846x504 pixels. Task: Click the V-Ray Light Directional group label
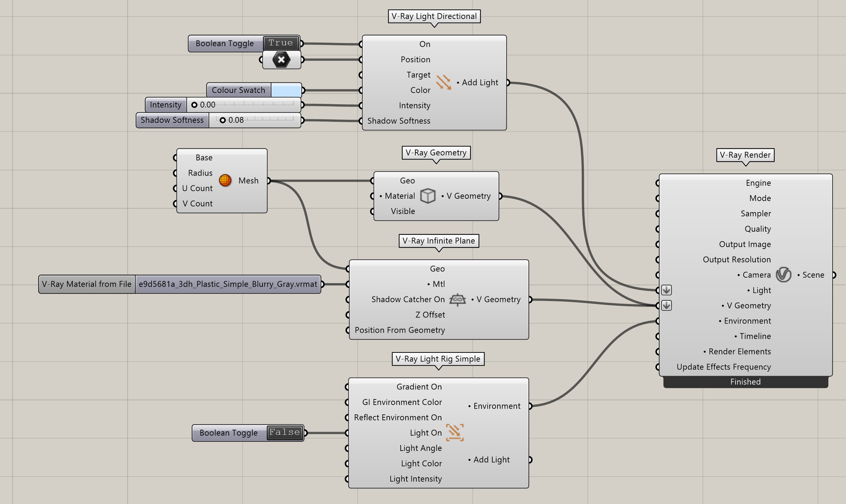(434, 16)
